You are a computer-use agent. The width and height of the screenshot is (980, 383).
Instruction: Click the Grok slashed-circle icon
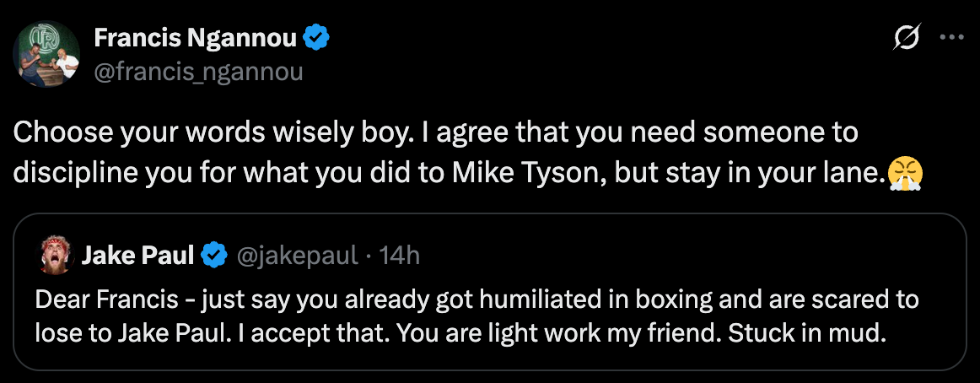point(909,39)
